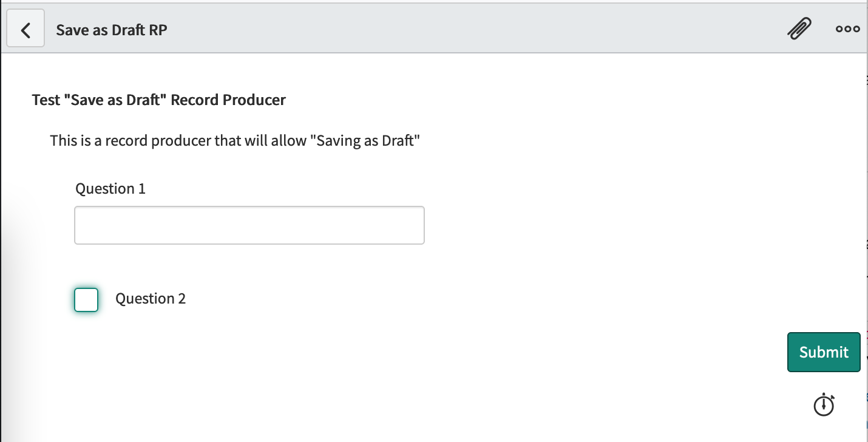Select the Save as Draft RP title
The image size is (868, 442).
click(111, 29)
